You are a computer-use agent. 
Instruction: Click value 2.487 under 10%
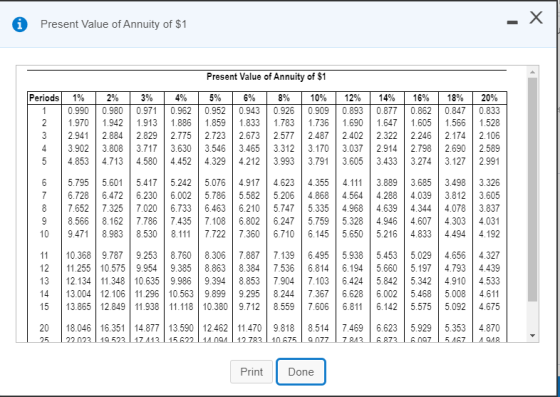318,136
